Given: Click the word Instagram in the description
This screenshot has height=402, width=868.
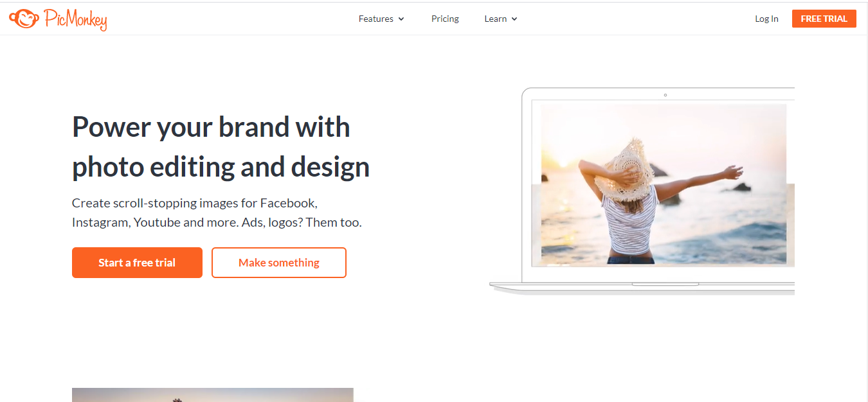Looking at the screenshot, I should [101, 223].
